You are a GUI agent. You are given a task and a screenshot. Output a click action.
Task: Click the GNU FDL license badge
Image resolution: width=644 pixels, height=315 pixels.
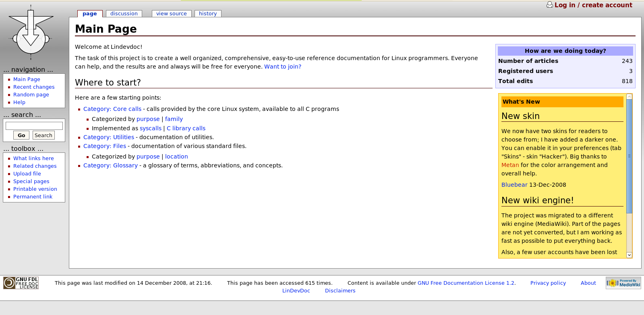point(21,283)
